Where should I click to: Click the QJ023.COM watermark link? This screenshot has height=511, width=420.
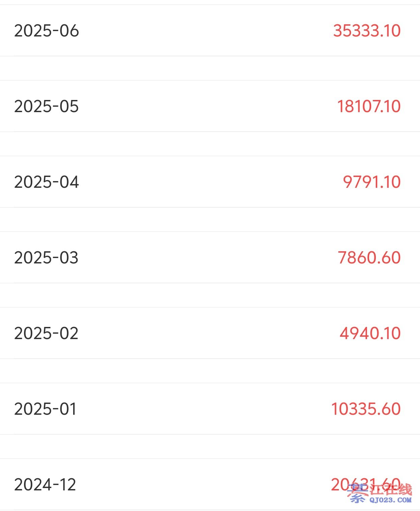[x=390, y=500]
